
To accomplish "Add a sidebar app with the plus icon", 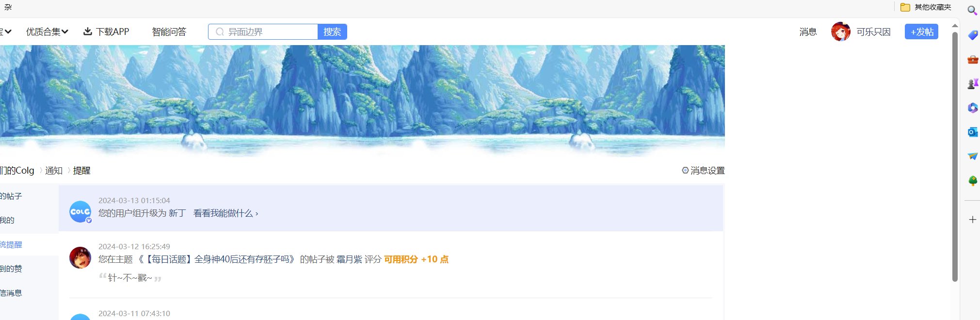I will pyautogui.click(x=972, y=220).
